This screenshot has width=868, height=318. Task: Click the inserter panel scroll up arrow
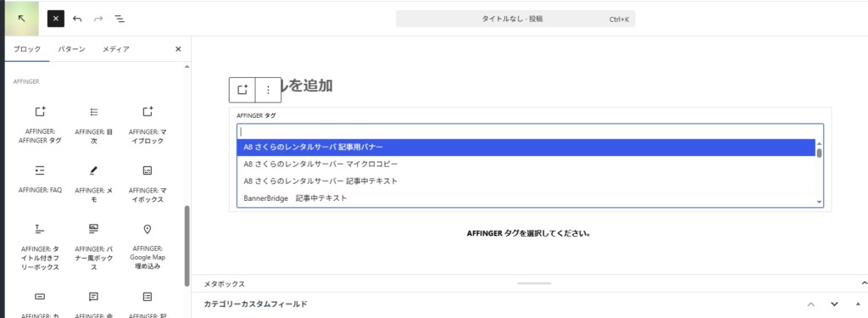pyautogui.click(x=186, y=66)
